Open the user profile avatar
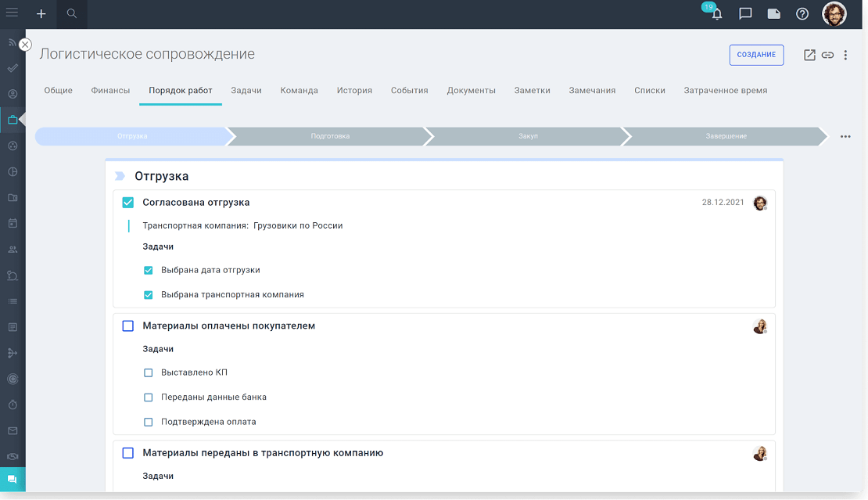Viewport: 868px width, 500px height. (834, 14)
